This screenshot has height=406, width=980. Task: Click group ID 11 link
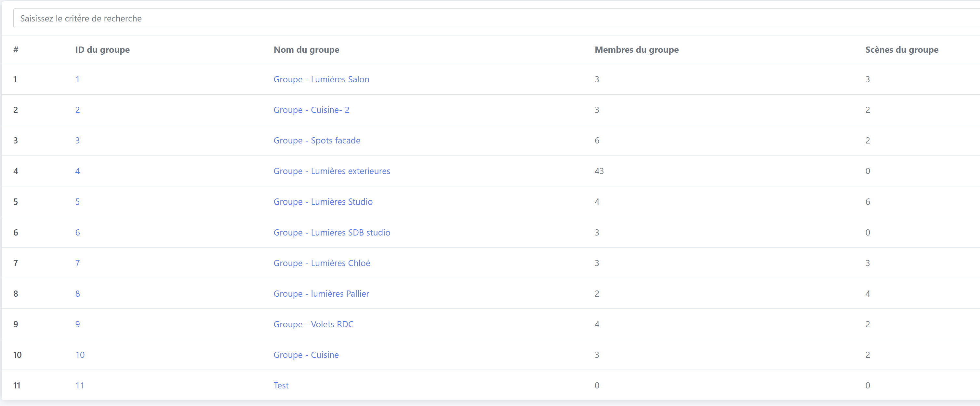tap(80, 386)
